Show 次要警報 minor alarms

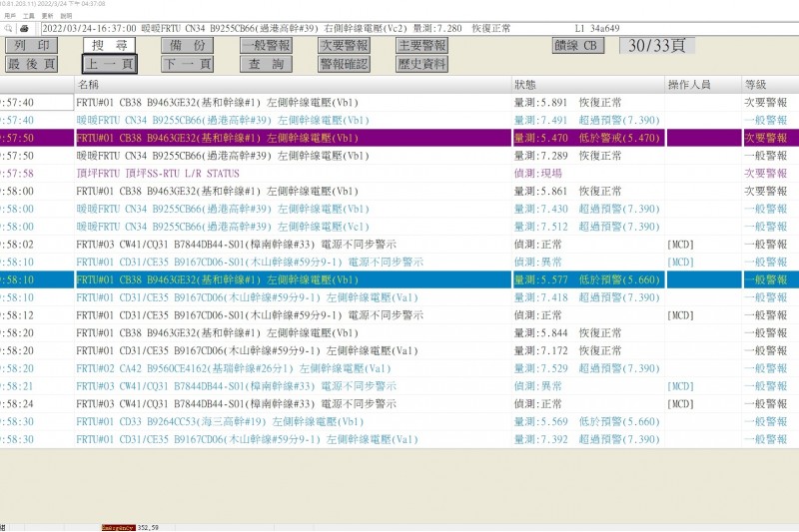[344, 46]
